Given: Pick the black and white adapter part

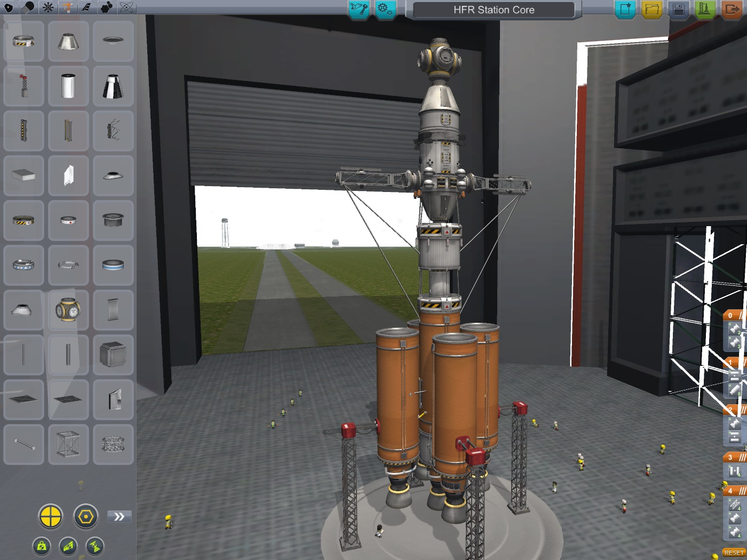Looking at the screenshot, I should (113, 86).
